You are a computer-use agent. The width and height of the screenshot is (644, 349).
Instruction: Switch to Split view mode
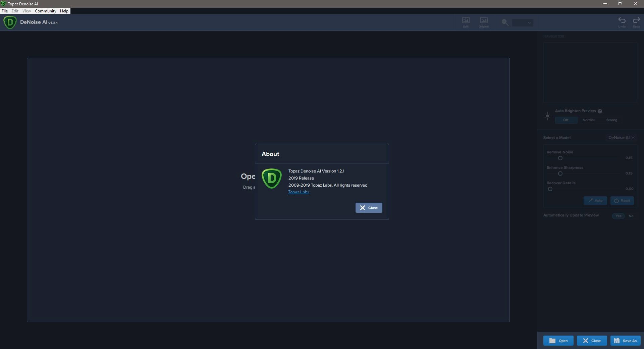pos(466,22)
